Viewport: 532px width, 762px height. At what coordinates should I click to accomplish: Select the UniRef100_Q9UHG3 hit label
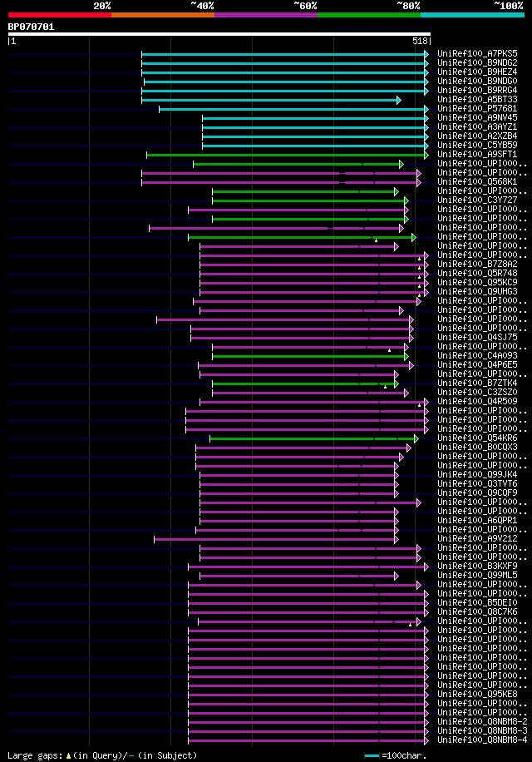(x=477, y=292)
